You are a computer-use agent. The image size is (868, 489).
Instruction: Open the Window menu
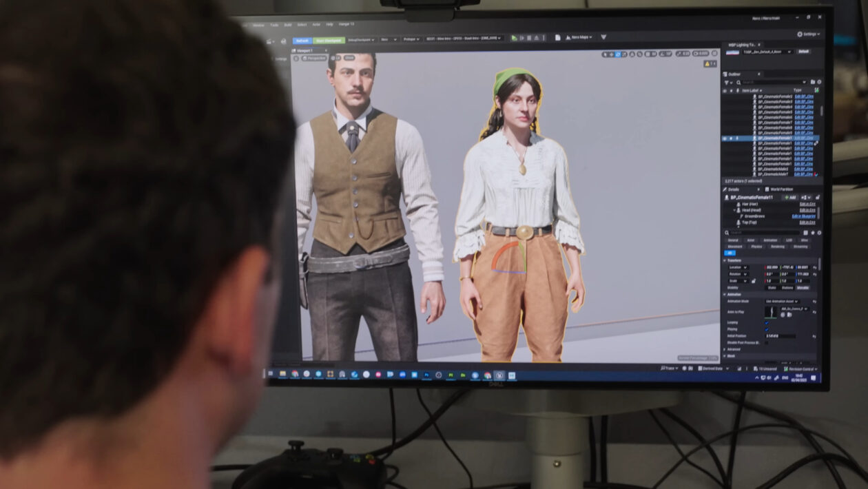click(x=259, y=25)
